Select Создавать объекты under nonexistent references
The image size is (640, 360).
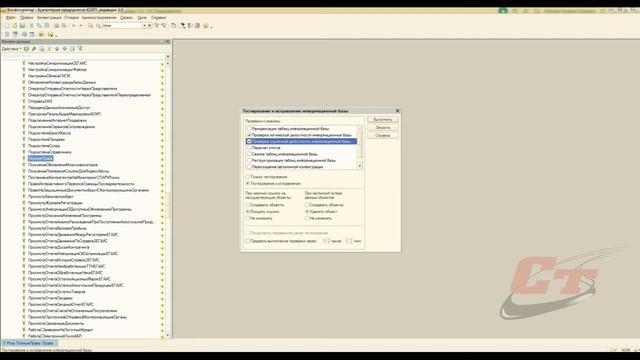247,205
